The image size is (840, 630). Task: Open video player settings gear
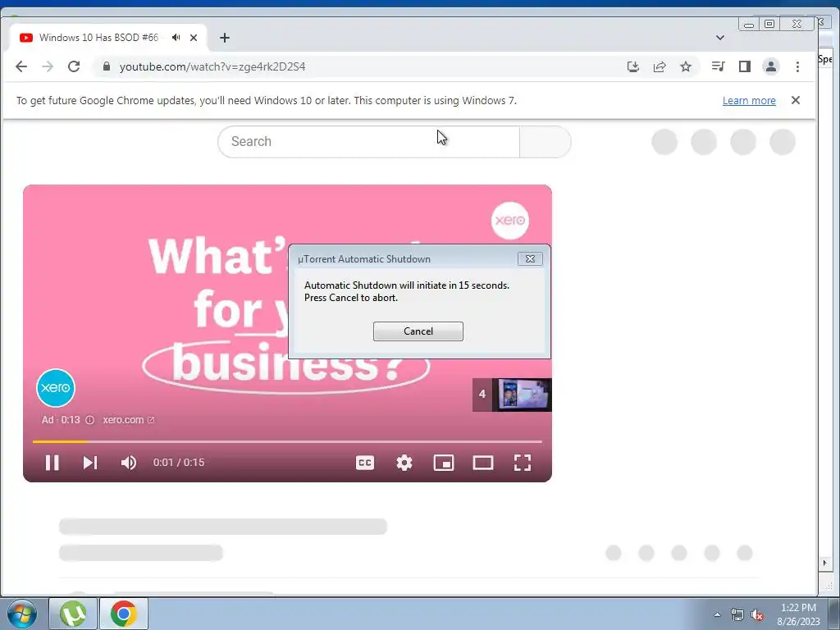[x=404, y=463]
